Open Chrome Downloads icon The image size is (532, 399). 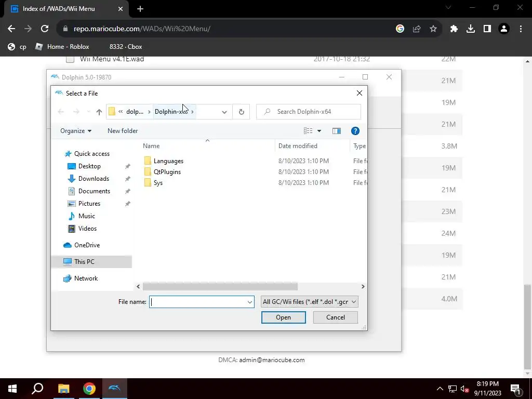point(471,29)
